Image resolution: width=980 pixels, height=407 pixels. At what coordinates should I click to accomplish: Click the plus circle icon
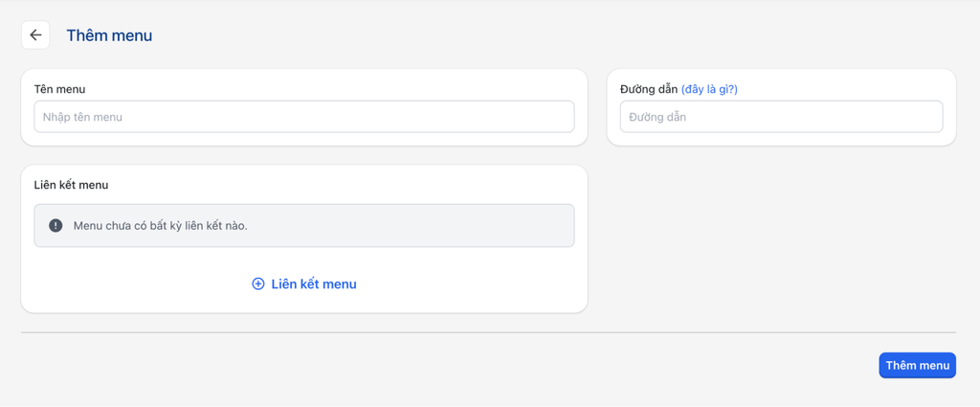[x=258, y=284]
